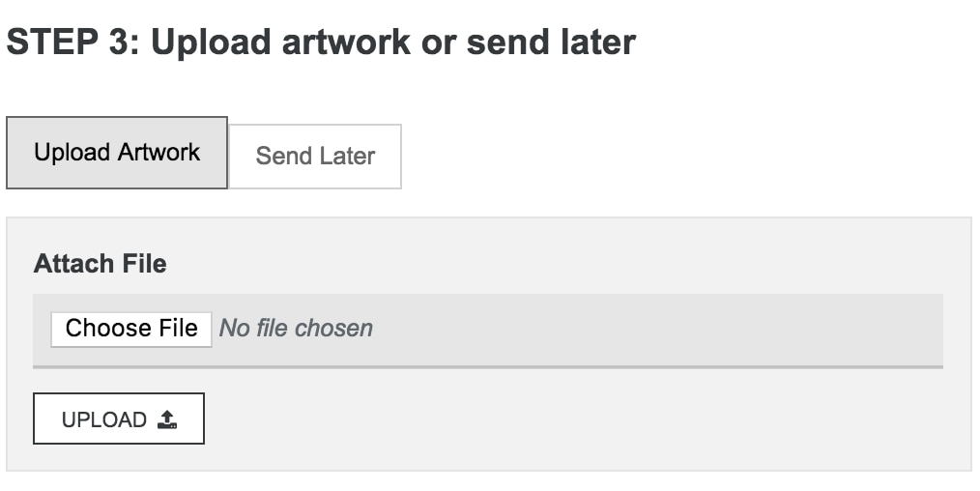Image resolution: width=980 pixels, height=491 pixels.
Task: Click the word 'Send' in the Send Later tab
Action: tap(283, 157)
